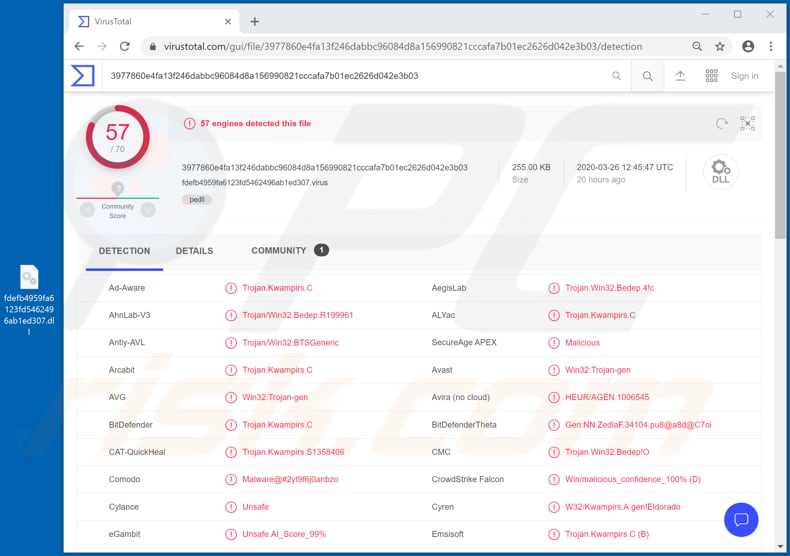Click the pedll tag
Viewport: 790px width, 556px height.
pyautogui.click(x=196, y=199)
